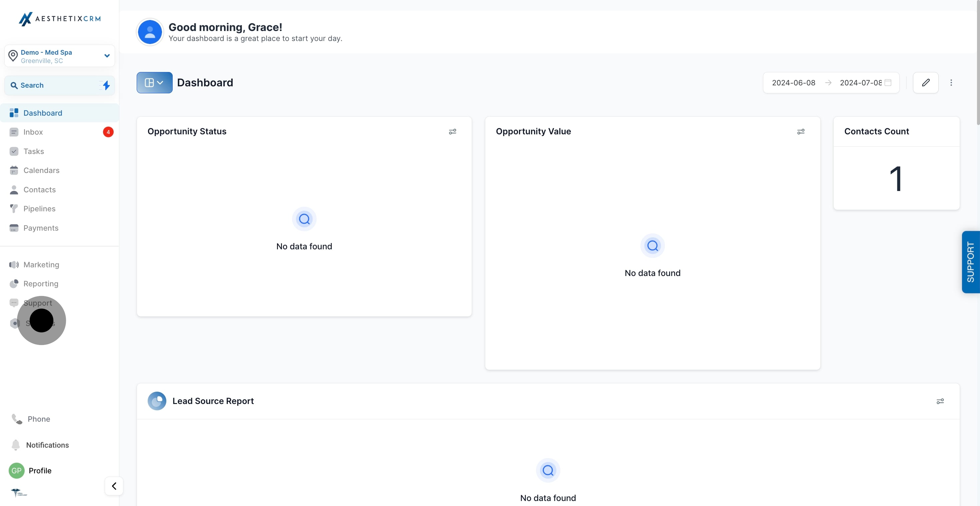Open Opportunity Value filter settings icon
Viewport: 980px width, 506px height.
pos(800,132)
